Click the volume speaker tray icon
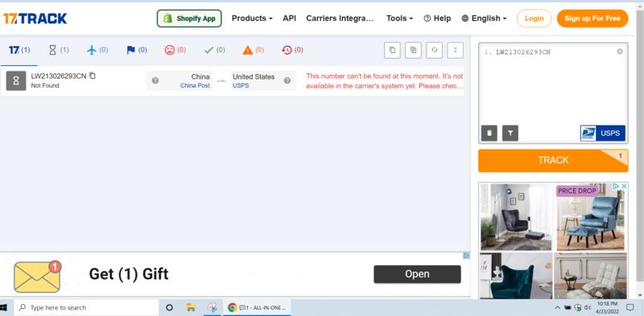Screen dimensions: 644x316 588,307
